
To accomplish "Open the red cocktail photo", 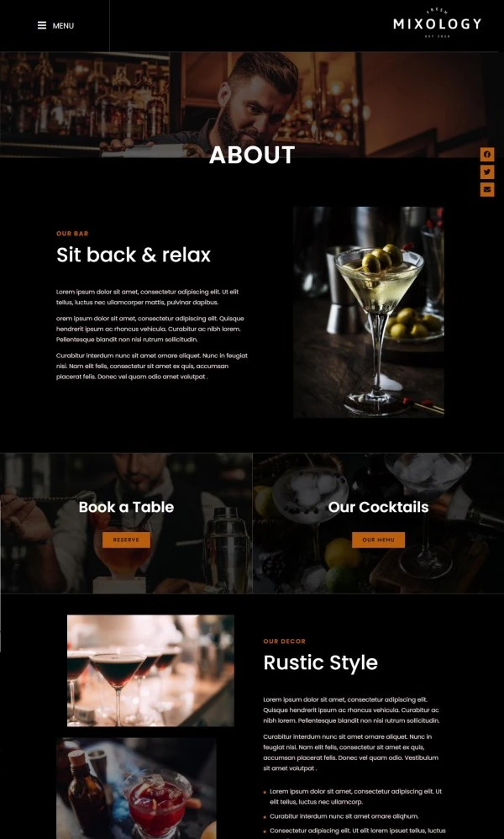I will tap(136, 789).
